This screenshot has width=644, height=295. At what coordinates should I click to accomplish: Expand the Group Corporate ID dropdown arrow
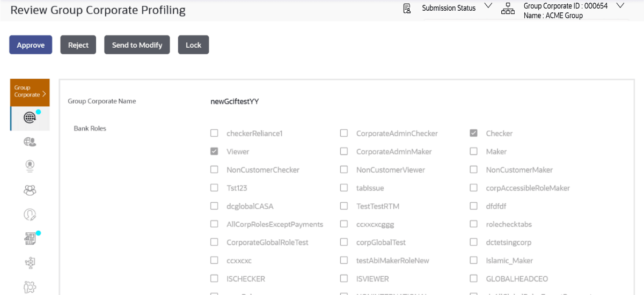(x=620, y=6)
